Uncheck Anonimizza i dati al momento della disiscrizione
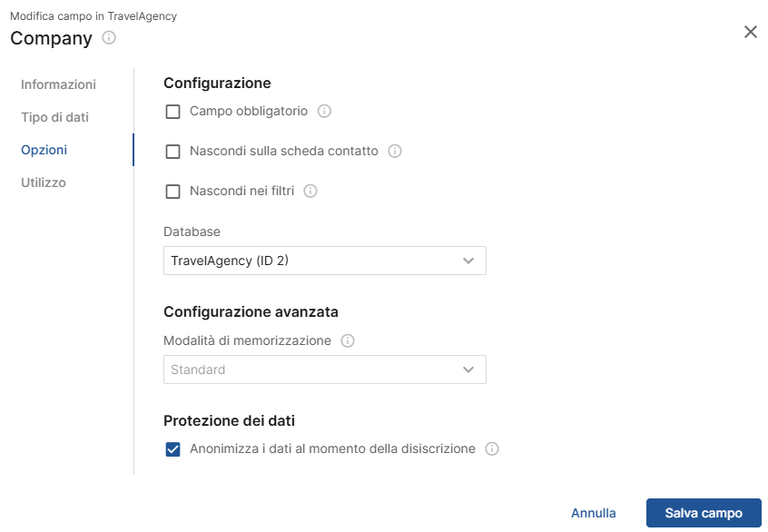 172,448
